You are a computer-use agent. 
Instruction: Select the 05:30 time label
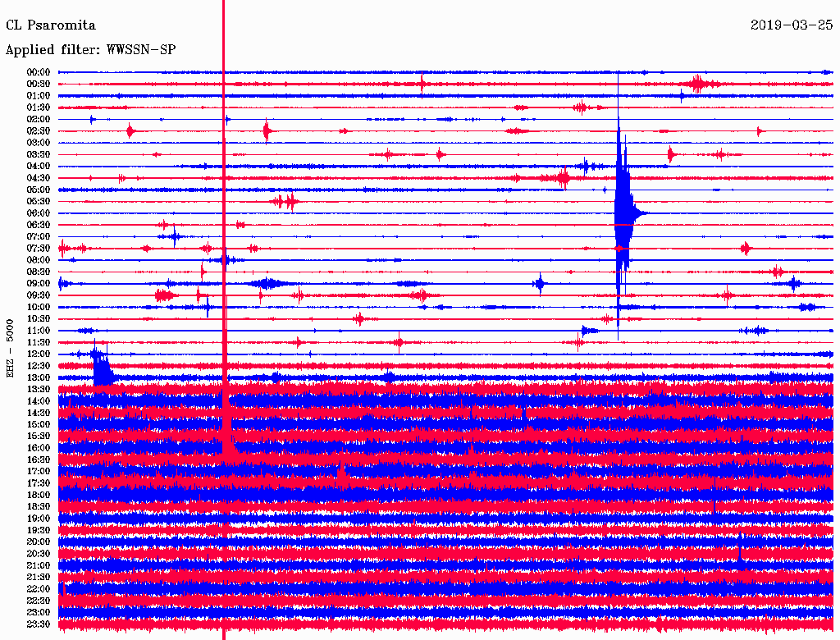click(x=39, y=202)
